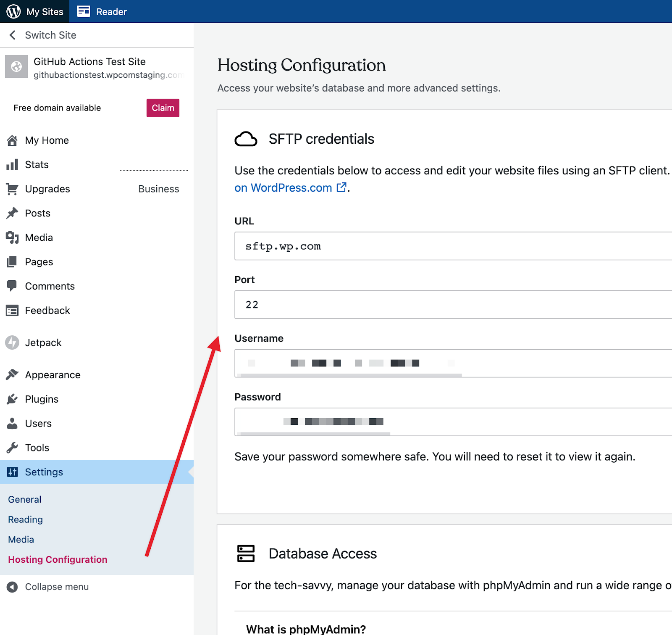Click the Upgrades cart icon

click(12, 189)
